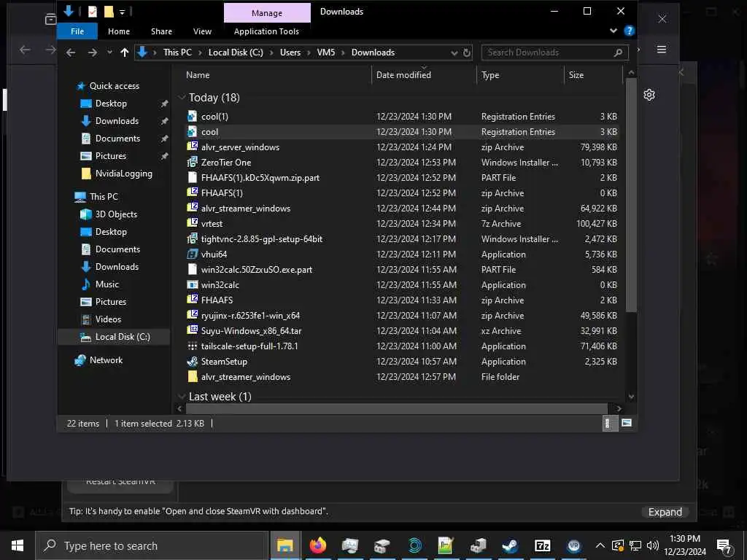Screen dimensions: 747x560
Task: Select Videos in the navigation pane
Action: 108,319
